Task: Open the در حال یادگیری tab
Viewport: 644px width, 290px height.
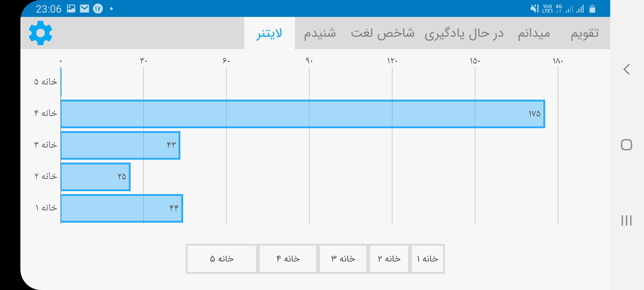Action: [x=464, y=33]
